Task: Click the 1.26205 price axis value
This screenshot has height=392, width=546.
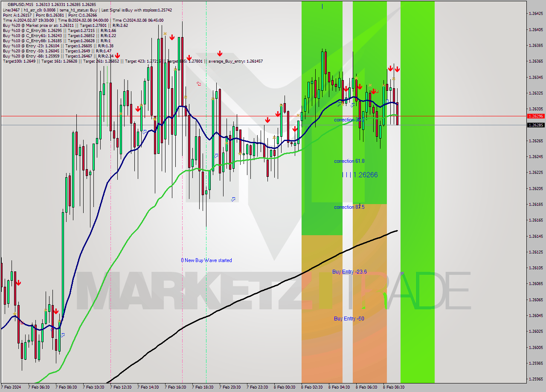Action: point(536,188)
